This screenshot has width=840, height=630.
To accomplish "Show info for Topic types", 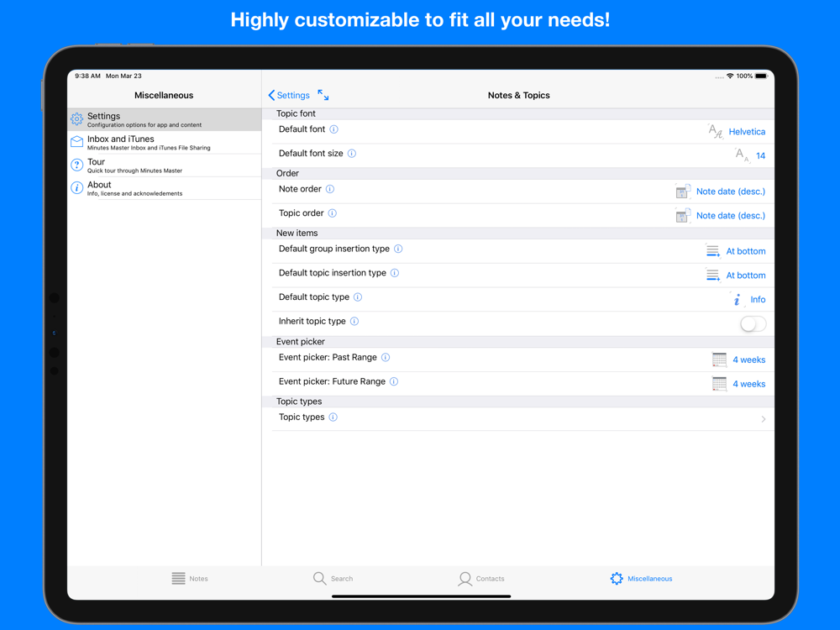I will coord(333,417).
